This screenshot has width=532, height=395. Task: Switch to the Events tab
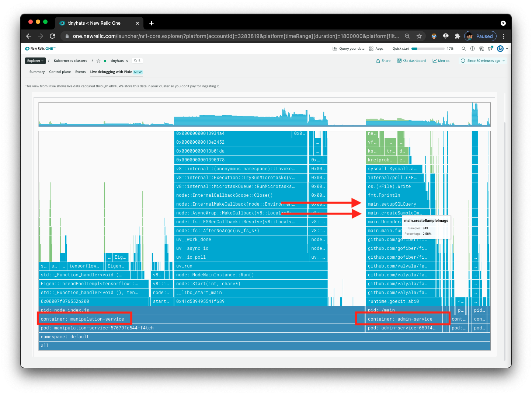coord(80,72)
